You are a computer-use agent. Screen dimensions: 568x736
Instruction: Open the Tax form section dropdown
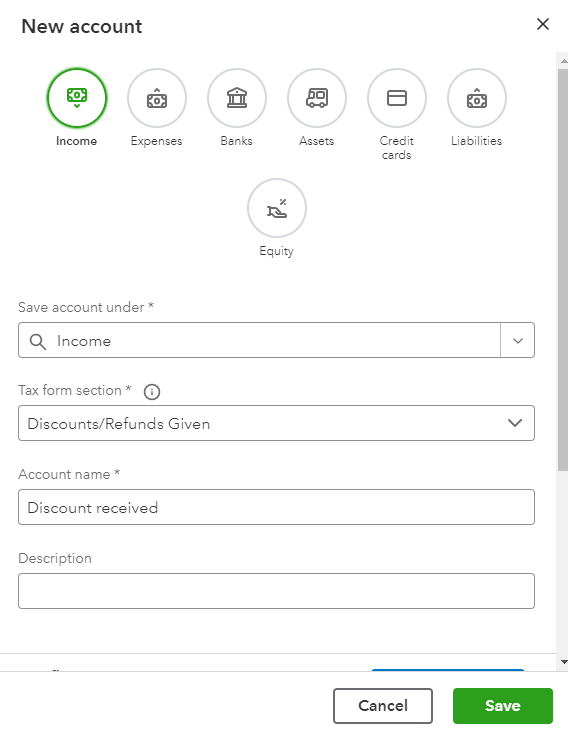point(276,423)
